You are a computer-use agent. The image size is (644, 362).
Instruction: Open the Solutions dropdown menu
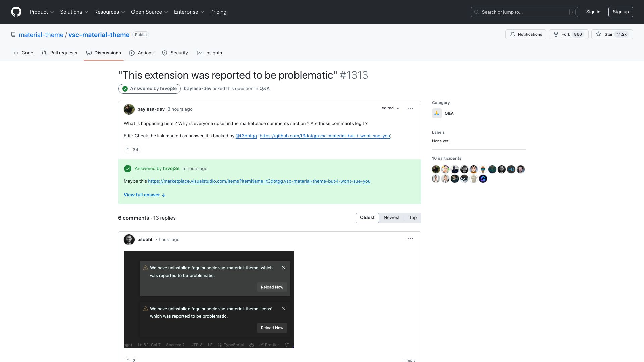(74, 12)
